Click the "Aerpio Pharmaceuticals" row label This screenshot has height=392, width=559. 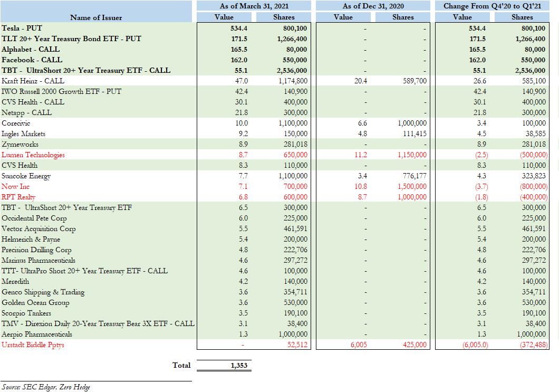pyautogui.click(x=37, y=334)
